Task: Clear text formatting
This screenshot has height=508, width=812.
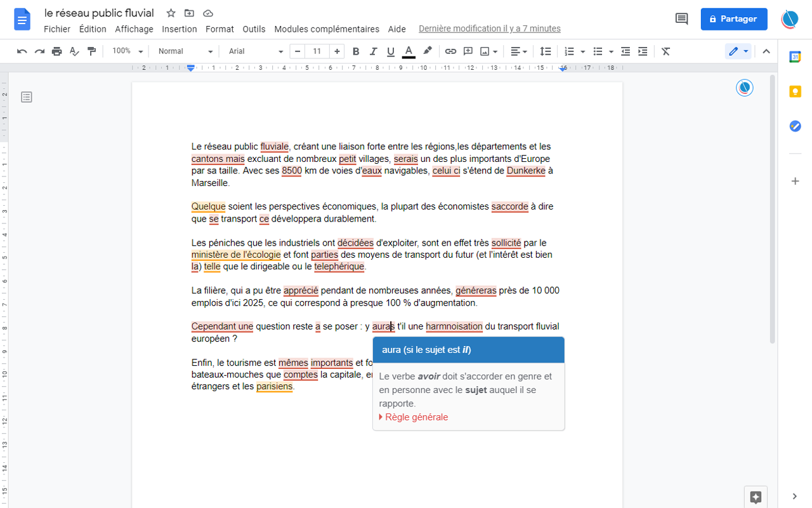Action: tap(665, 51)
